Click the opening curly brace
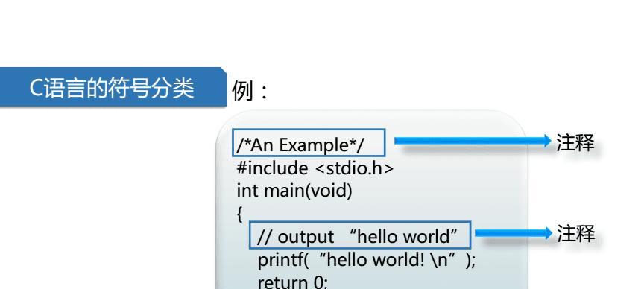Image resolution: width=644 pixels, height=289 pixels. click(239, 214)
